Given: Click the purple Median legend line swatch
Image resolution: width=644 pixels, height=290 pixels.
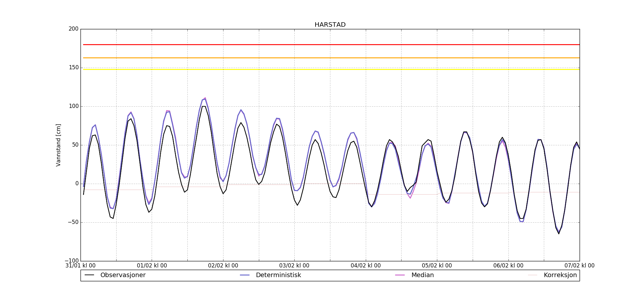Looking at the screenshot, I should (400, 275).
